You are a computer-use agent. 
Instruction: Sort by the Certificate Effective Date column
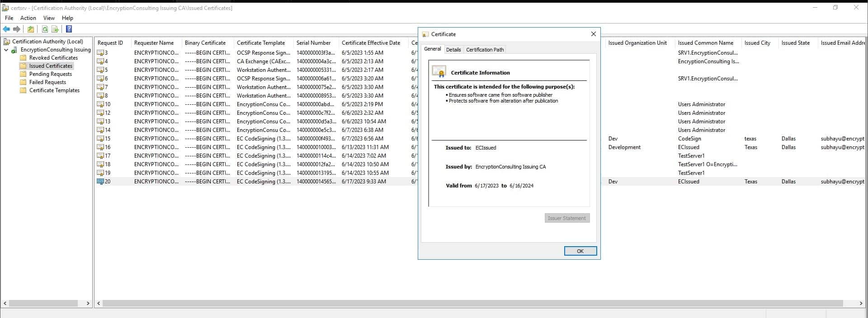tap(371, 43)
